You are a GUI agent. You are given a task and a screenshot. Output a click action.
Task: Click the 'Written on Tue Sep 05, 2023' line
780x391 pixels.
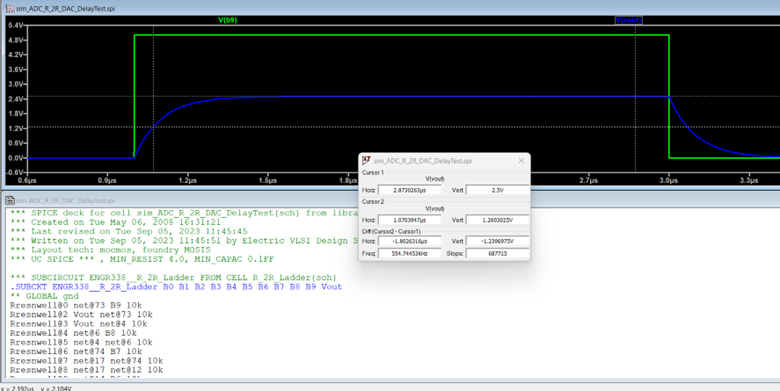(x=184, y=241)
